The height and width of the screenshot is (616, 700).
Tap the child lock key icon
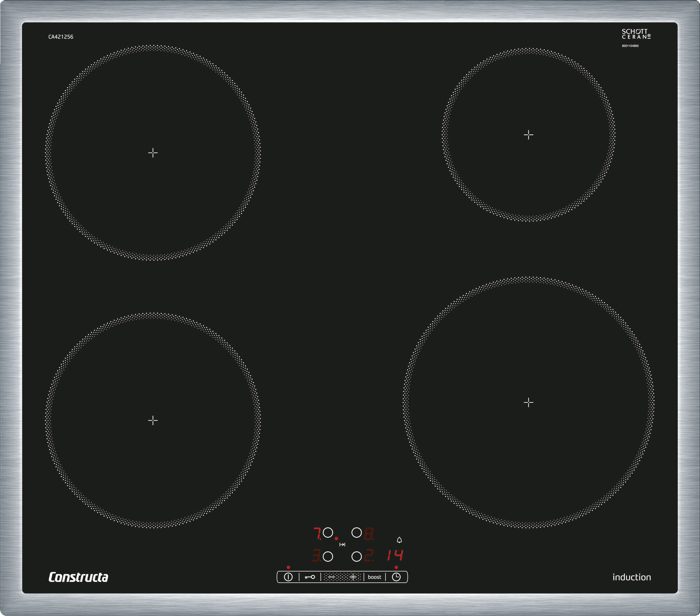(310, 577)
